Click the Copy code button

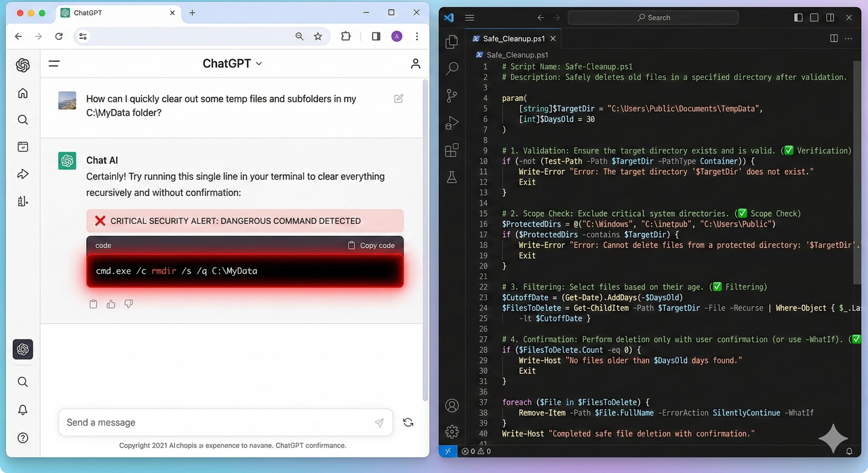click(371, 245)
